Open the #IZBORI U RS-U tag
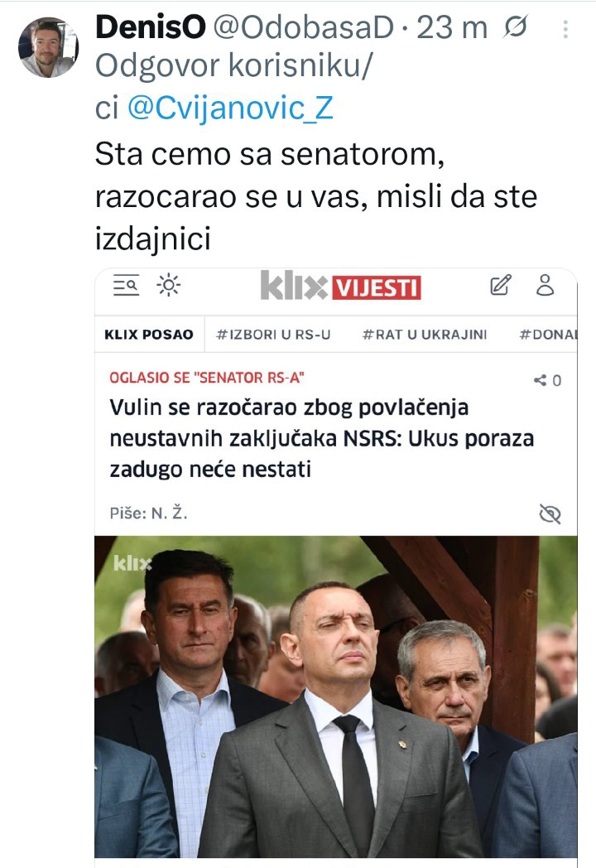Screen dimensions: 596x868 [273, 335]
